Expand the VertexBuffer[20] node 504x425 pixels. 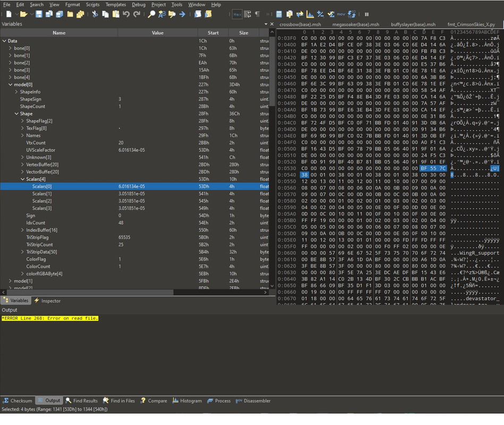click(x=22, y=165)
